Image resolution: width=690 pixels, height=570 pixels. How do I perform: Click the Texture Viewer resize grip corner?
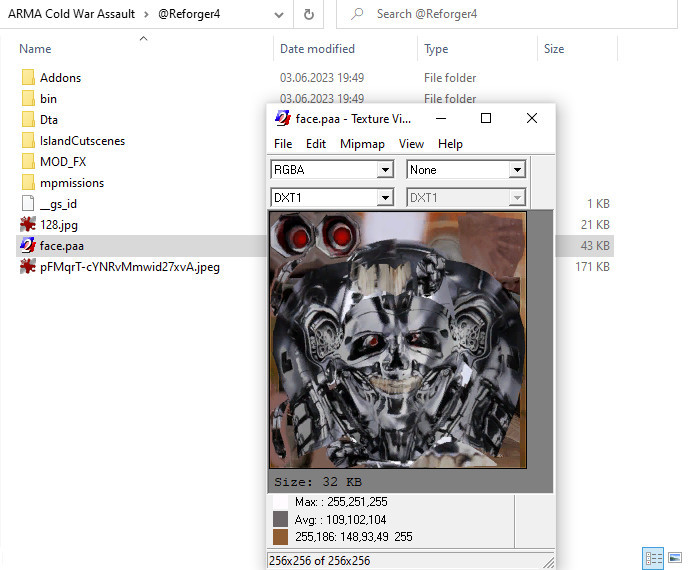(x=548, y=562)
